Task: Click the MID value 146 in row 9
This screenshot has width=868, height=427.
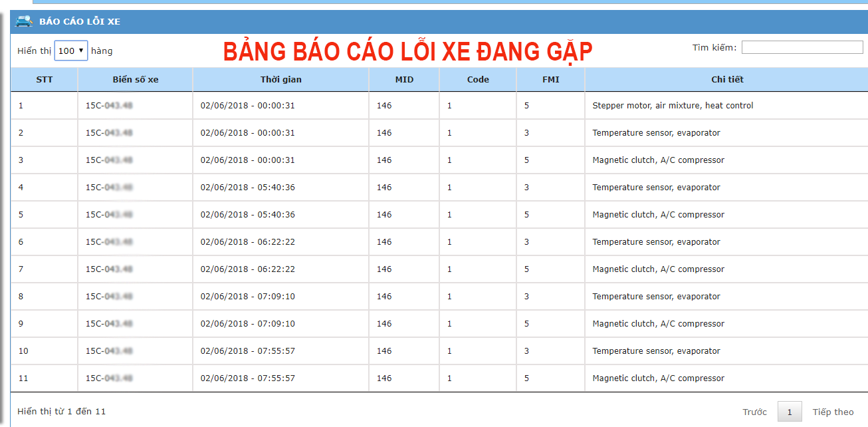Action: pyautogui.click(x=384, y=324)
